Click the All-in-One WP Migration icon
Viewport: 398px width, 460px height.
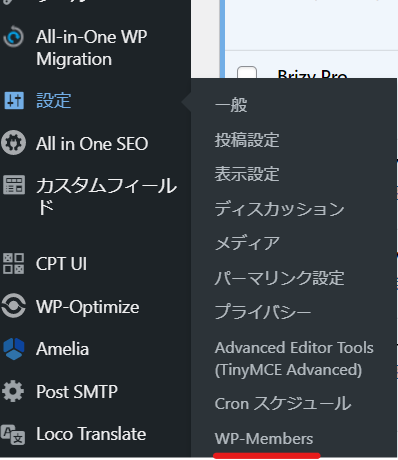tap(14, 37)
